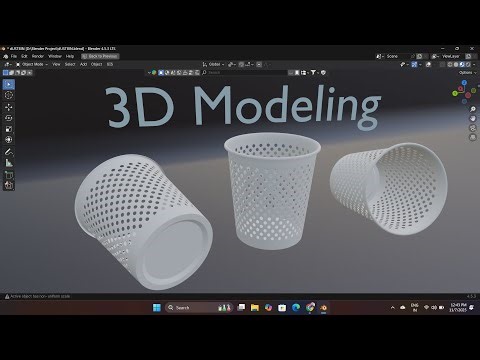Click the Blender taskbar icon

click(x=323, y=307)
